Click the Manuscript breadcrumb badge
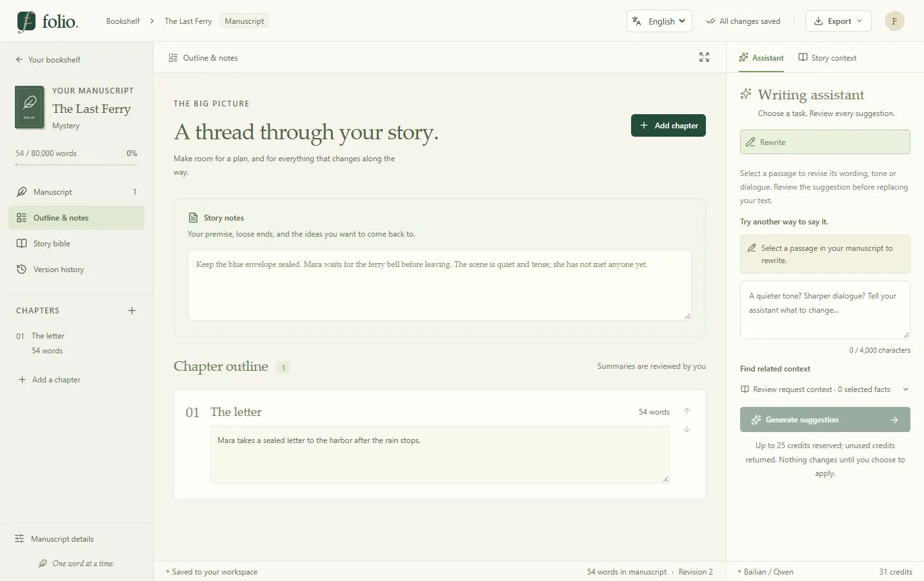The image size is (924, 581). click(x=244, y=21)
